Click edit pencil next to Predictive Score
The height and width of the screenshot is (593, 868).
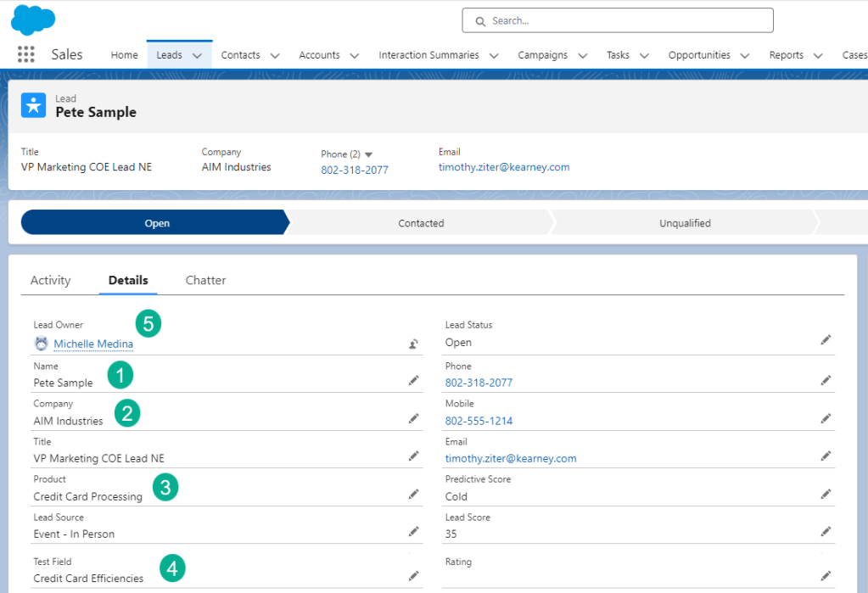(x=826, y=494)
